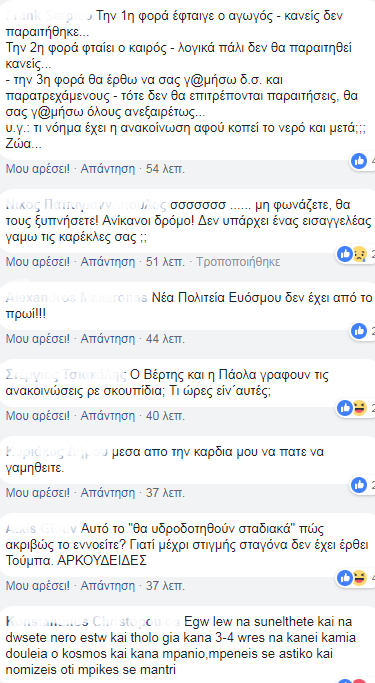Open profile of the first commenter
This screenshot has height=683, width=375.
(x=49, y=17)
